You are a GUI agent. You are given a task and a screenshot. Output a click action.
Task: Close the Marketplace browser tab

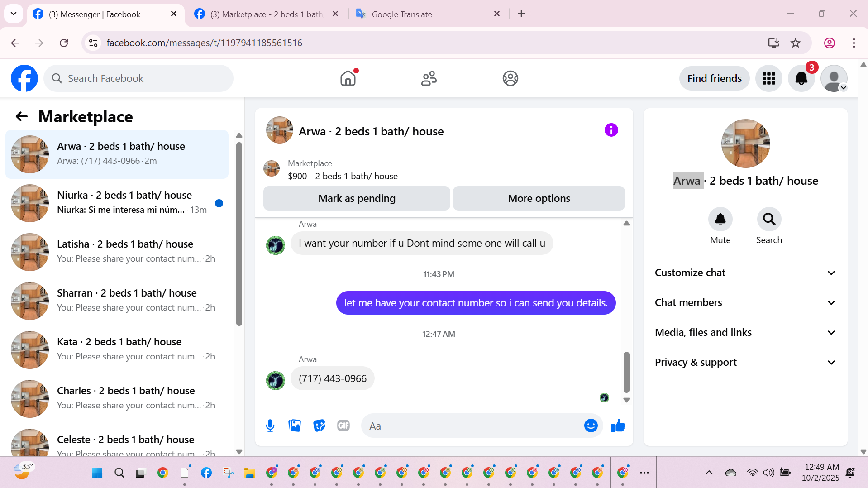335,14
